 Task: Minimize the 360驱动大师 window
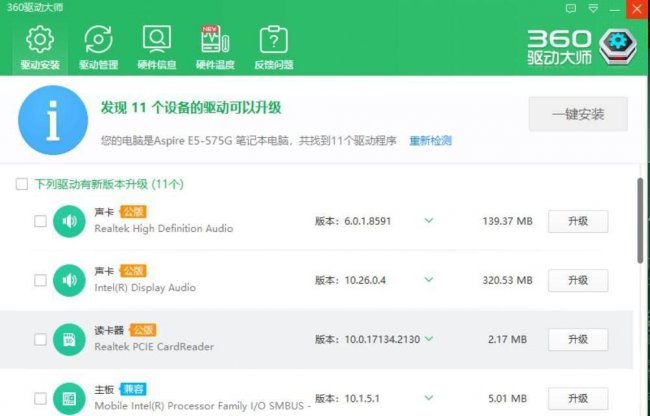coord(615,10)
